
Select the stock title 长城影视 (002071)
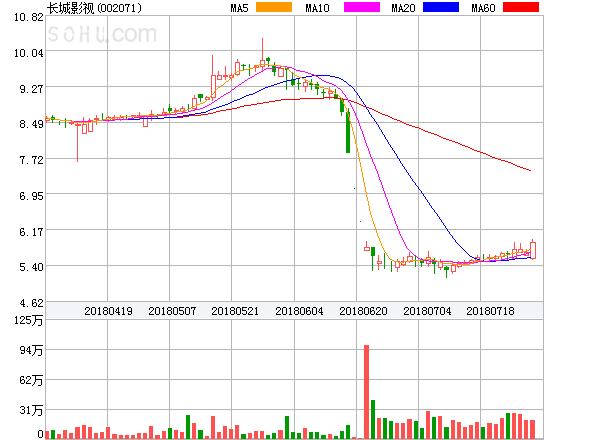(x=95, y=8)
